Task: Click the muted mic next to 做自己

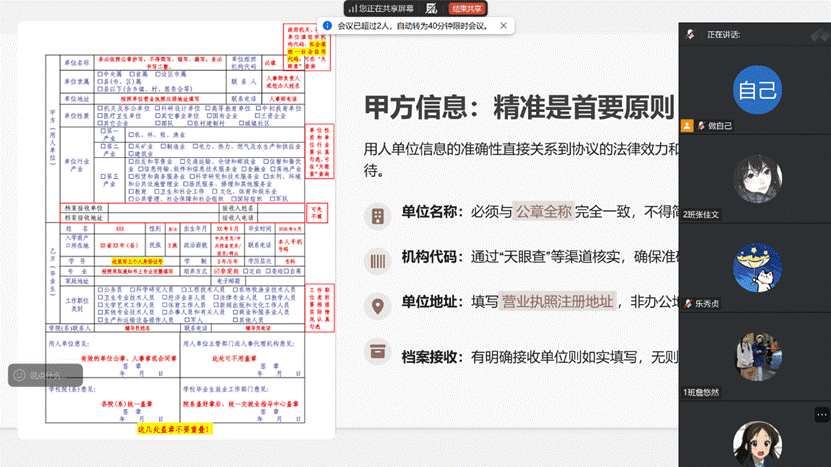Action: 701,127
